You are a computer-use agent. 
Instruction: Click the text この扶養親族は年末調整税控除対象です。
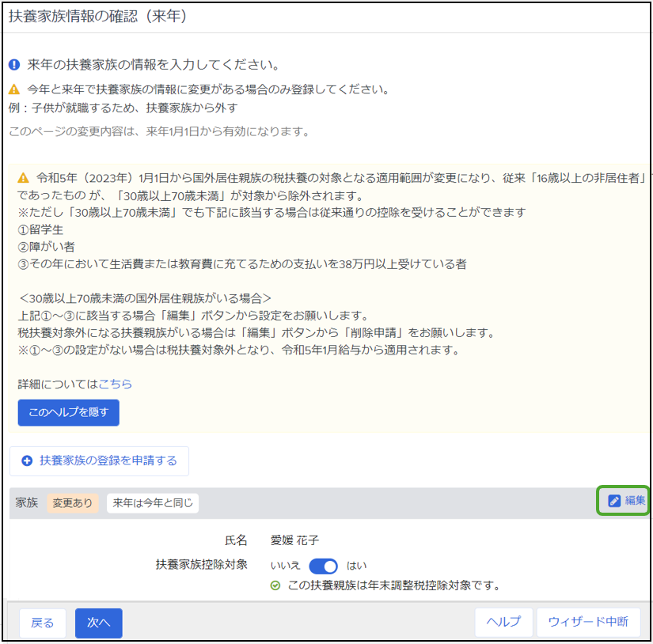pyautogui.click(x=395, y=585)
